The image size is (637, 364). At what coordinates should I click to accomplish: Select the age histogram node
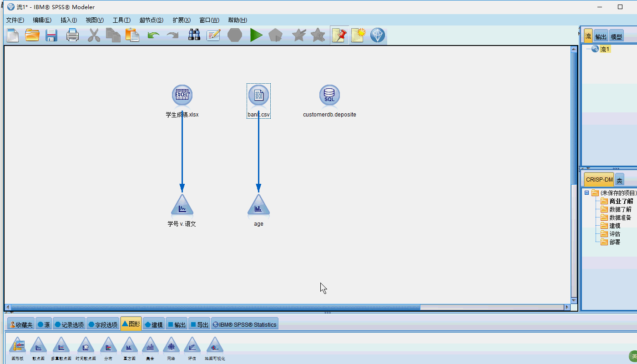tap(258, 206)
